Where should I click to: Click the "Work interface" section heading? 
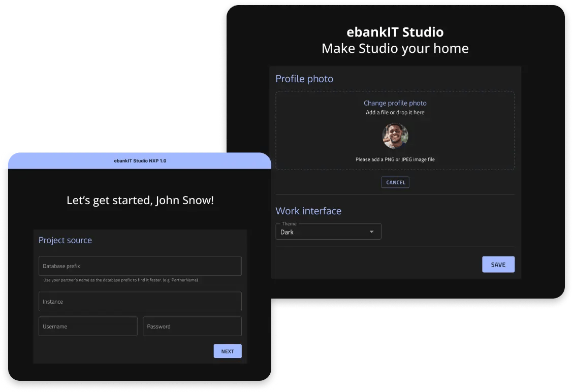[x=308, y=211]
